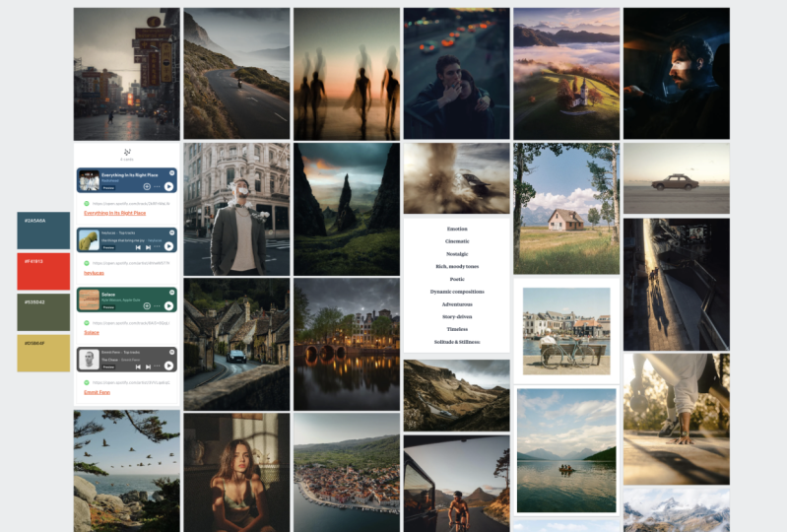Click Preview badge on heylucas player
This screenshot has height=532, width=787.
108,247
